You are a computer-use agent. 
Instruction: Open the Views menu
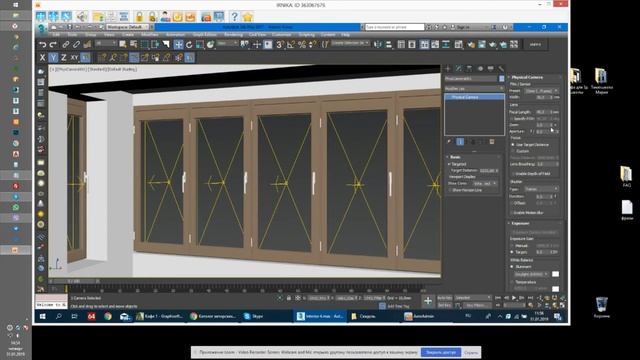tap(109, 35)
